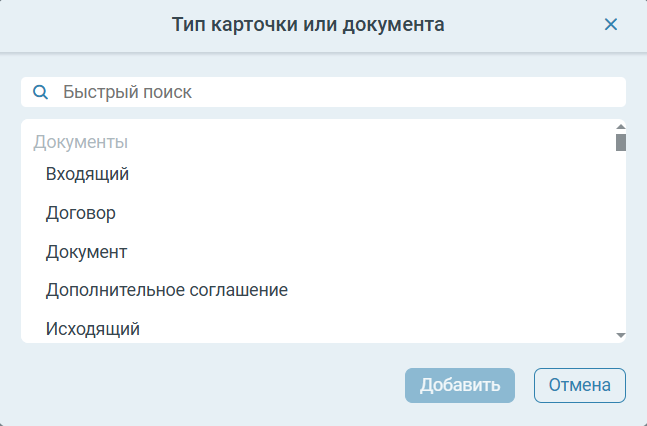647x426 pixels.
Task: Select the Входящий document type
Action: point(88,174)
